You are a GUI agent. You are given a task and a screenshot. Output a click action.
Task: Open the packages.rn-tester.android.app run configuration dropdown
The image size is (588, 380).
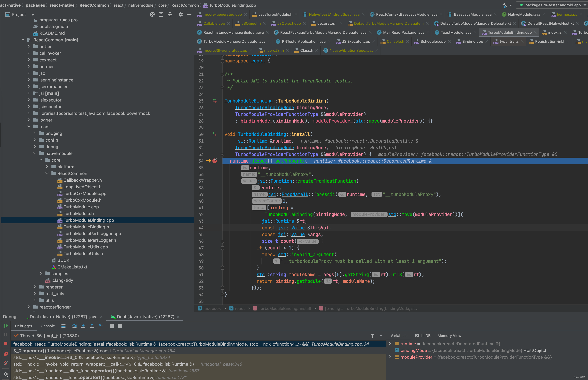pyautogui.click(x=552, y=5)
